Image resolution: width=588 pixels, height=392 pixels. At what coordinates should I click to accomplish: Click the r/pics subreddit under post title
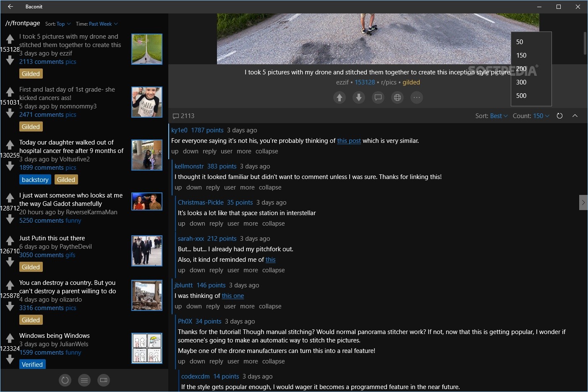[x=389, y=82]
